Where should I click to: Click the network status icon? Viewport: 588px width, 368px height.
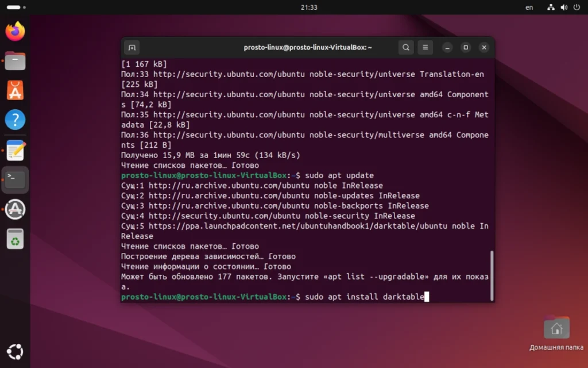[551, 7]
